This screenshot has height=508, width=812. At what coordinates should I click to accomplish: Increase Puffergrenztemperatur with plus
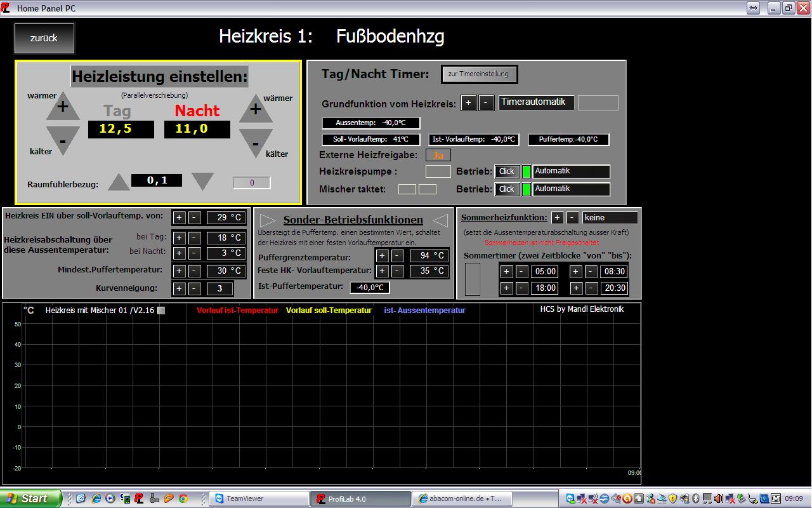click(x=382, y=256)
